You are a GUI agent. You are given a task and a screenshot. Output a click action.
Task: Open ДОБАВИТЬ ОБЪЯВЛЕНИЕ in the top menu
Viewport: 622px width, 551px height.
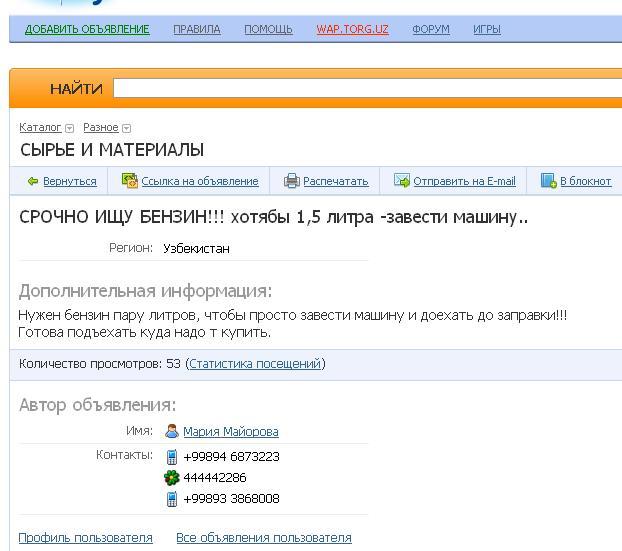point(87,29)
